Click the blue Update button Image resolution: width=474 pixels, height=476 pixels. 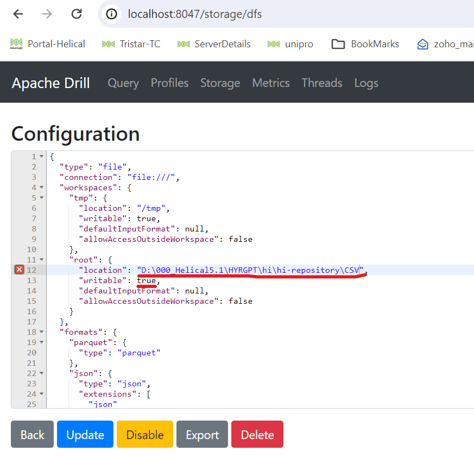click(85, 434)
